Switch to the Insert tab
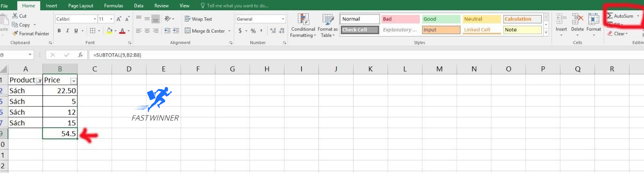The height and width of the screenshot is (173, 644). click(51, 6)
